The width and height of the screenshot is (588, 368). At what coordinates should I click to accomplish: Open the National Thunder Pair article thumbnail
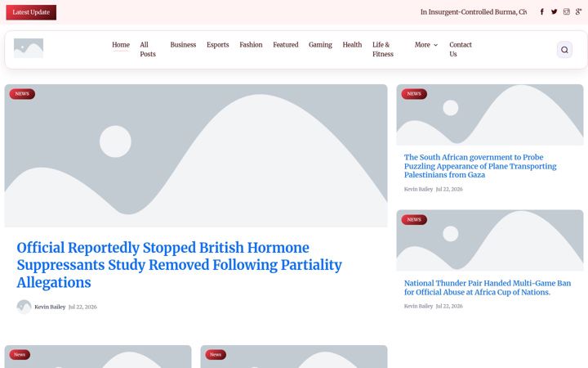(490, 240)
